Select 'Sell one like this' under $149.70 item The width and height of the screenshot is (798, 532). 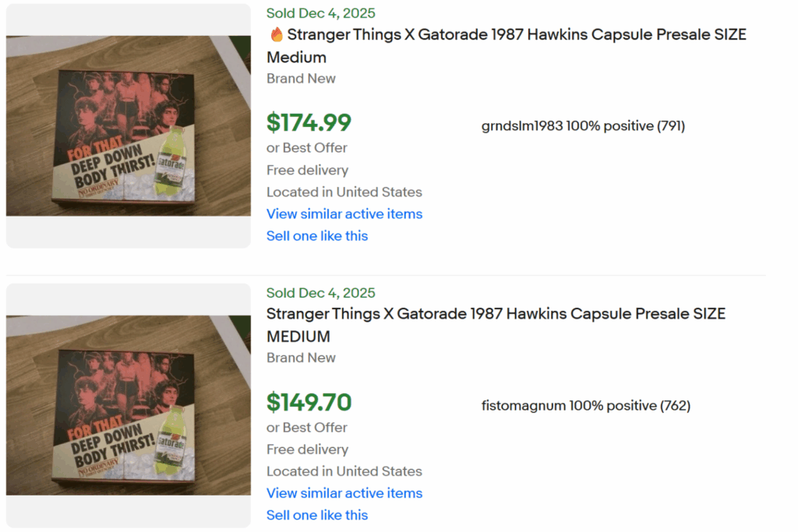click(317, 515)
